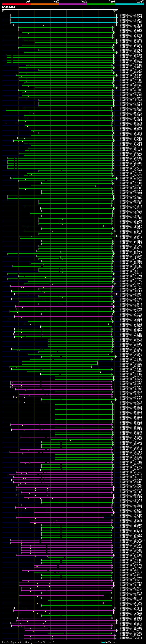Click the cyan ~100% identity legend segment
The image size is (146, 644).
[130, 4]
